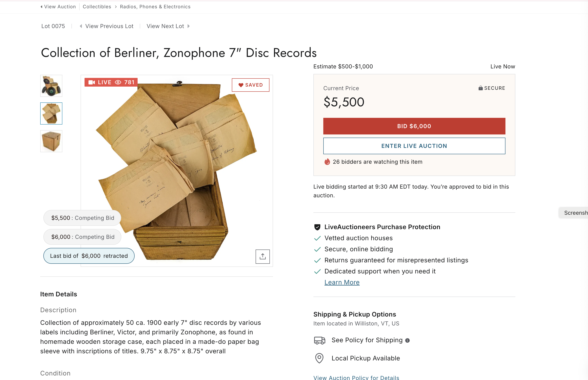
Task: Click the Purchase Protection shield icon
Action: click(x=317, y=227)
